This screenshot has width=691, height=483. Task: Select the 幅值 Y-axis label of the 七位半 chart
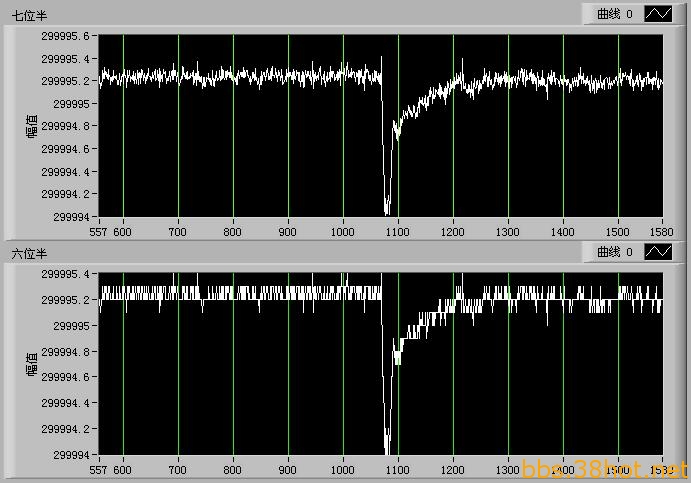[31, 126]
